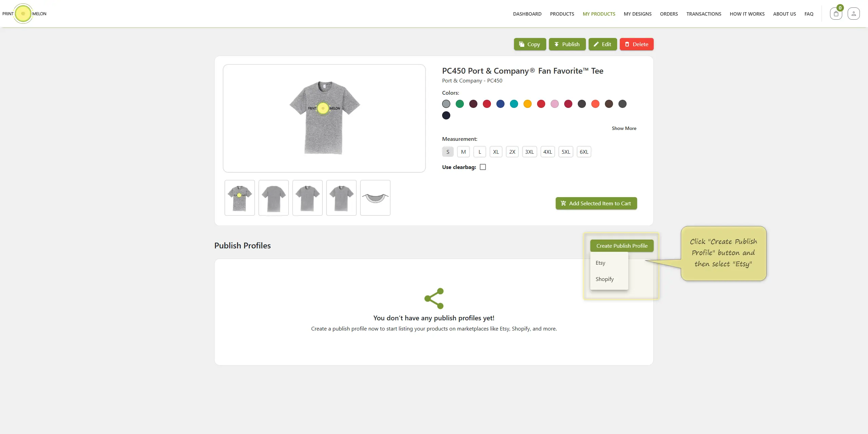This screenshot has width=868, height=434.
Task: Select size 6XL
Action: 584,152
